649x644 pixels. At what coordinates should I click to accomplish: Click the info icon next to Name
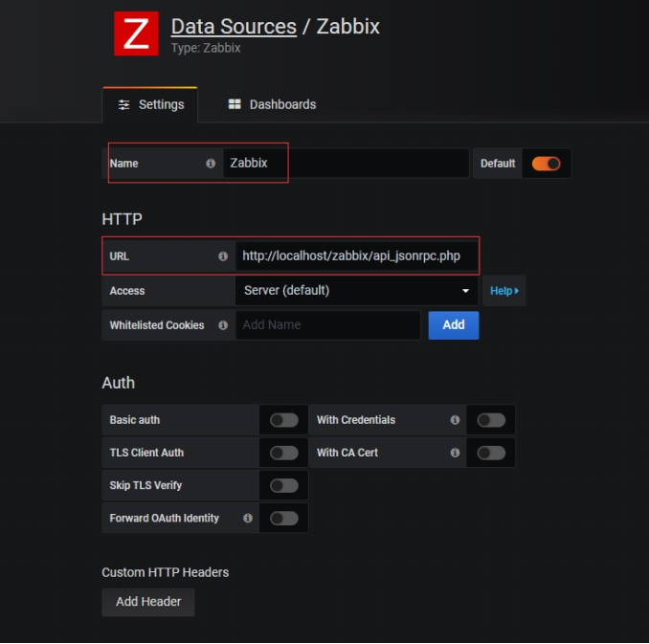211,164
